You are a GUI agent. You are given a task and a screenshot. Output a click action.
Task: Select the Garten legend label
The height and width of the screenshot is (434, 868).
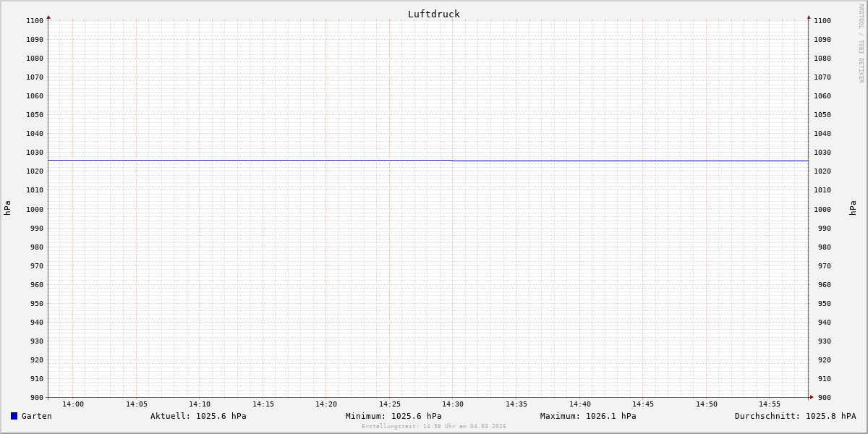click(36, 416)
